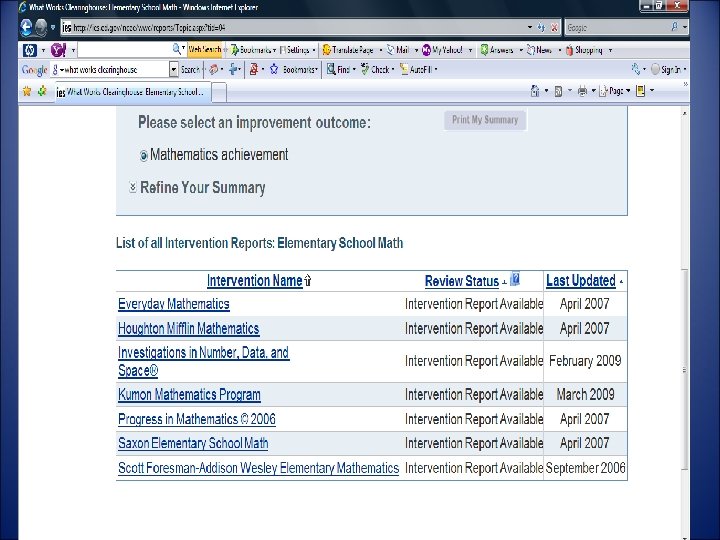Click the Google toolbar spell Check button
This screenshot has width=720, height=540.
click(x=375, y=69)
